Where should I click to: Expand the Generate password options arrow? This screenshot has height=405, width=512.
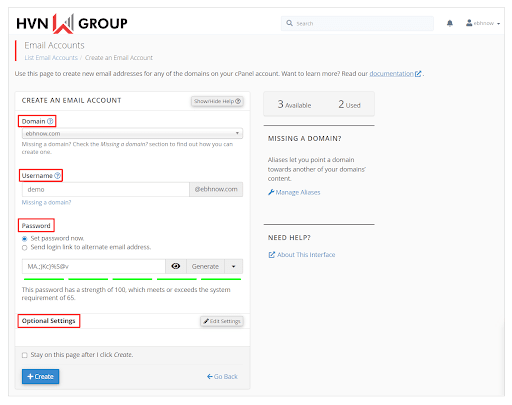pyautogui.click(x=233, y=266)
